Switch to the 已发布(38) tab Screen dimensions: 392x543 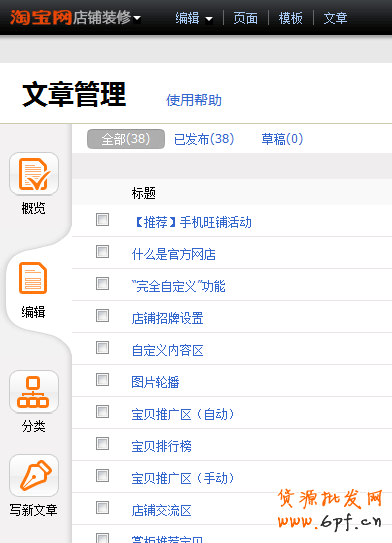tap(204, 139)
